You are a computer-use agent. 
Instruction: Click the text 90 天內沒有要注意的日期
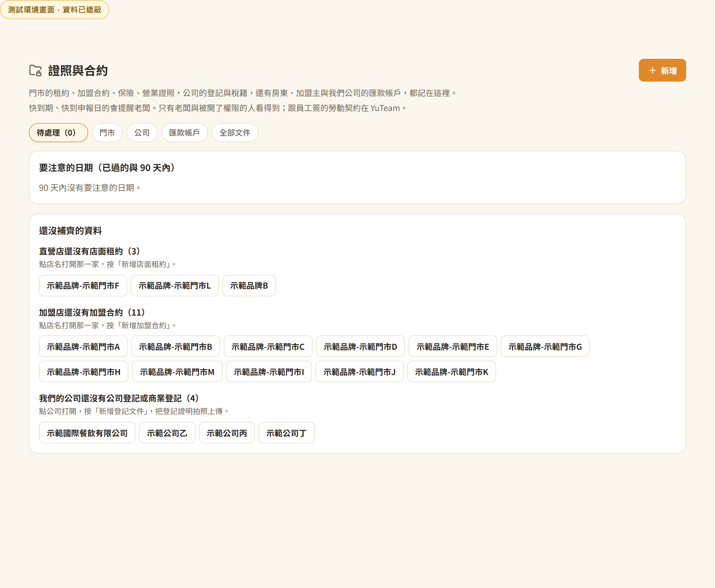[x=89, y=187]
